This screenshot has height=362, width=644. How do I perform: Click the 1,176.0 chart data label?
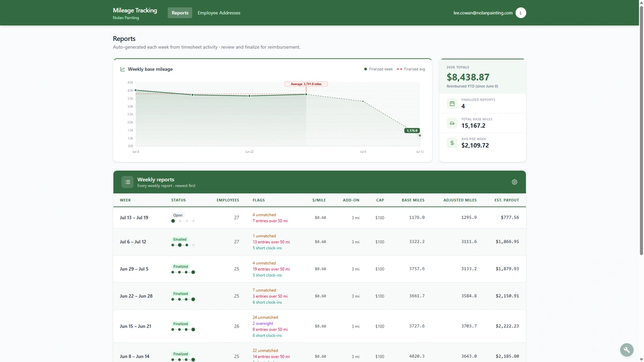click(412, 130)
